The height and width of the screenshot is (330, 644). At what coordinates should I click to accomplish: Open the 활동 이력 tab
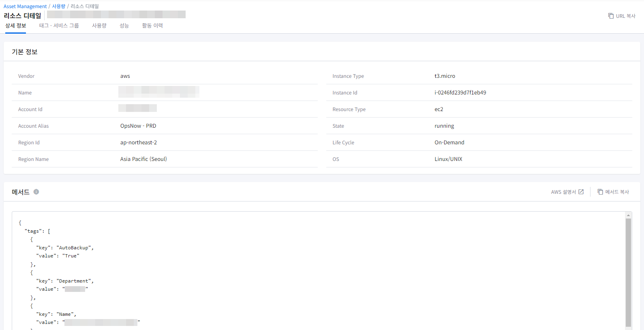[x=152, y=26]
